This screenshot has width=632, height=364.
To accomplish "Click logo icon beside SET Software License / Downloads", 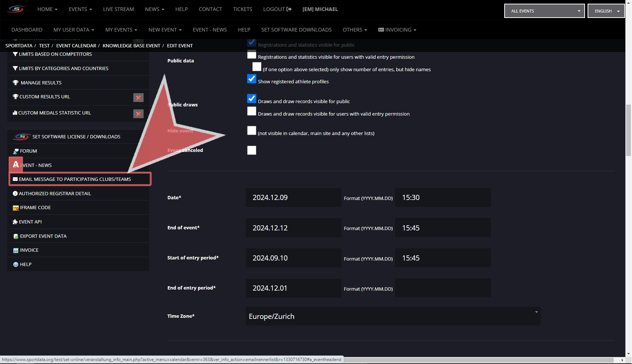I will tap(22, 136).
